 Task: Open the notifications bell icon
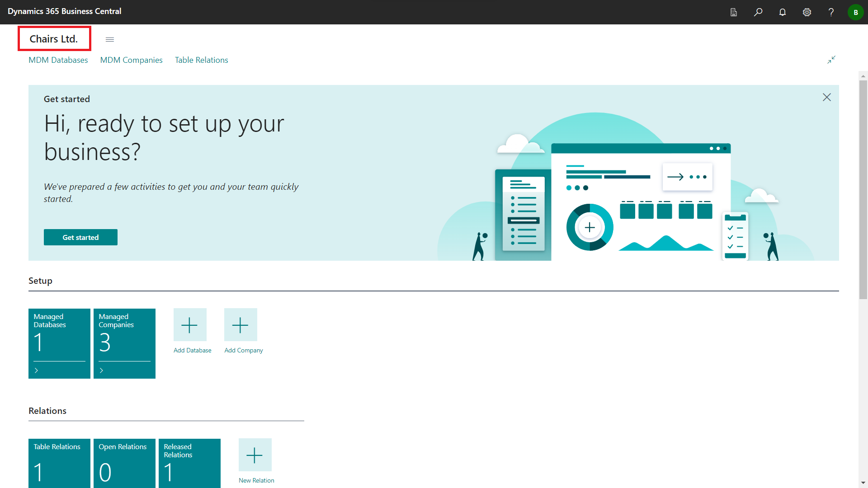click(x=783, y=12)
